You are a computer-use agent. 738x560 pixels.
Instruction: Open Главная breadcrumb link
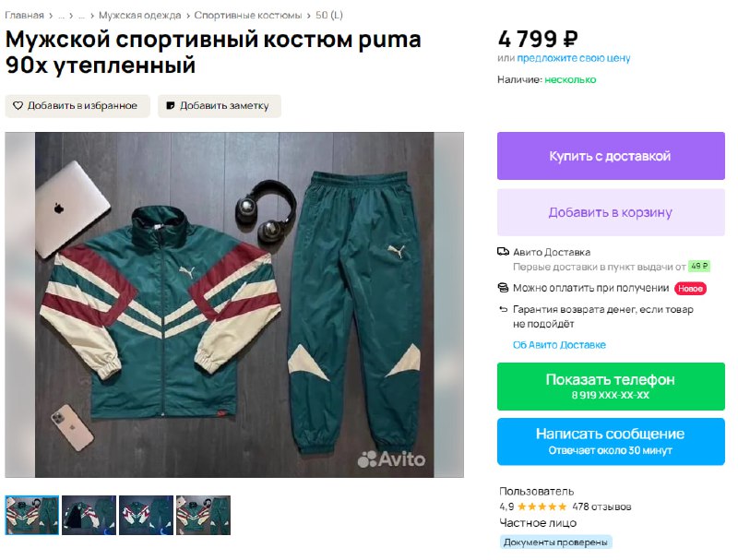(x=24, y=15)
